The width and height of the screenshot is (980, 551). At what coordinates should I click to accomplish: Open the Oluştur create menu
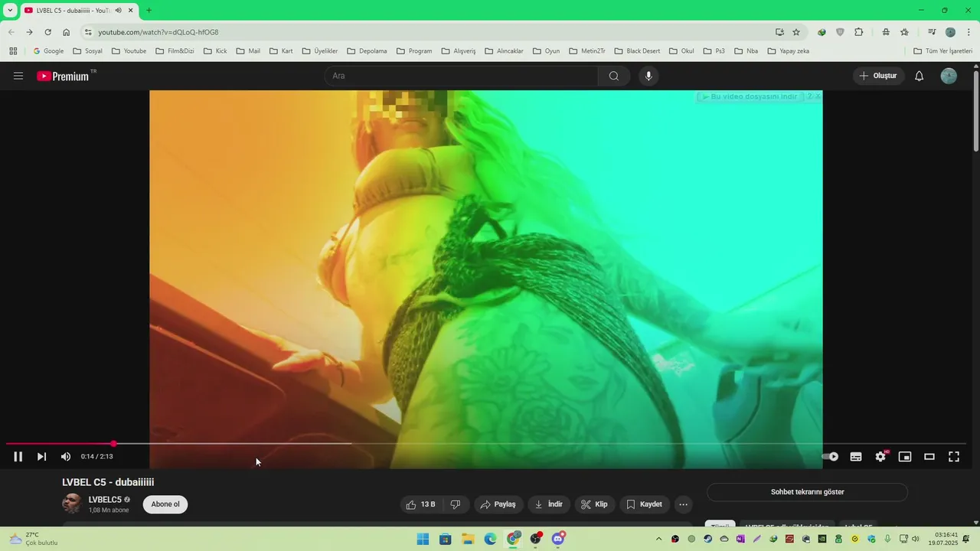[x=878, y=76]
